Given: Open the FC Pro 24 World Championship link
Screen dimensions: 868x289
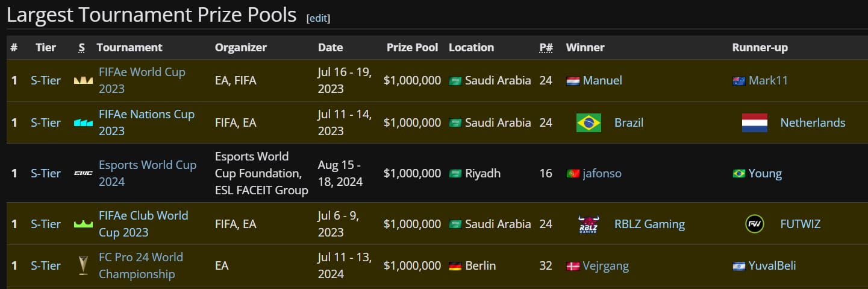Looking at the screenshot, I should pos(141,265).
